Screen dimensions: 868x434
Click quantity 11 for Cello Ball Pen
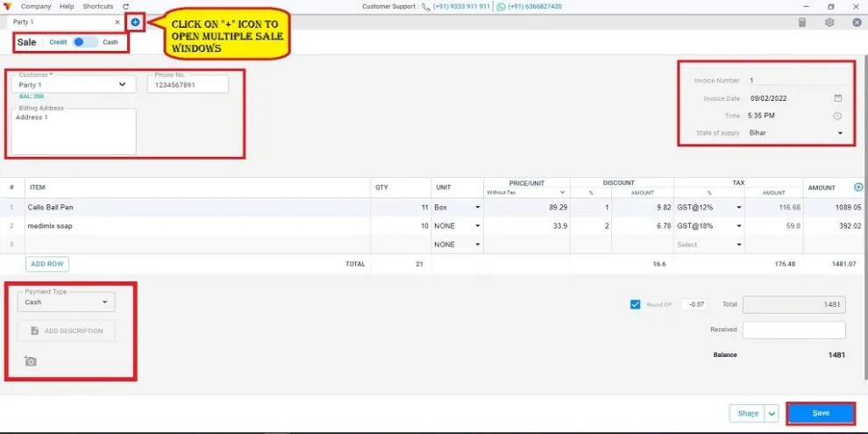[x=401, y=207]
